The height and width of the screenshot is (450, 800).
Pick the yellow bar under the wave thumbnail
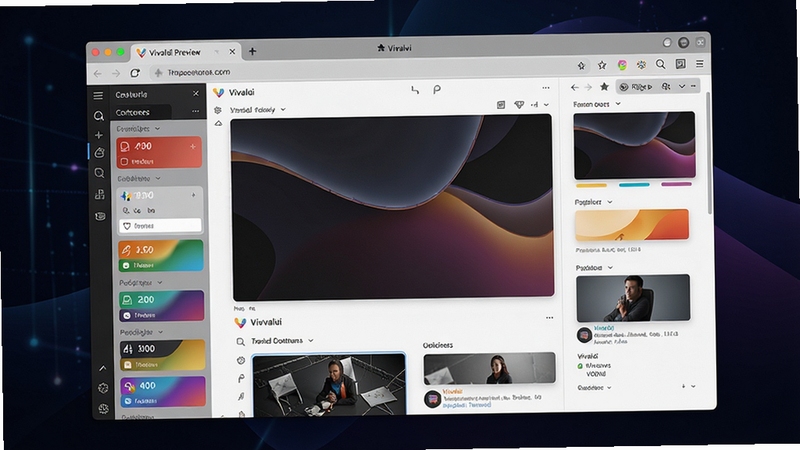tap(591, 185)
